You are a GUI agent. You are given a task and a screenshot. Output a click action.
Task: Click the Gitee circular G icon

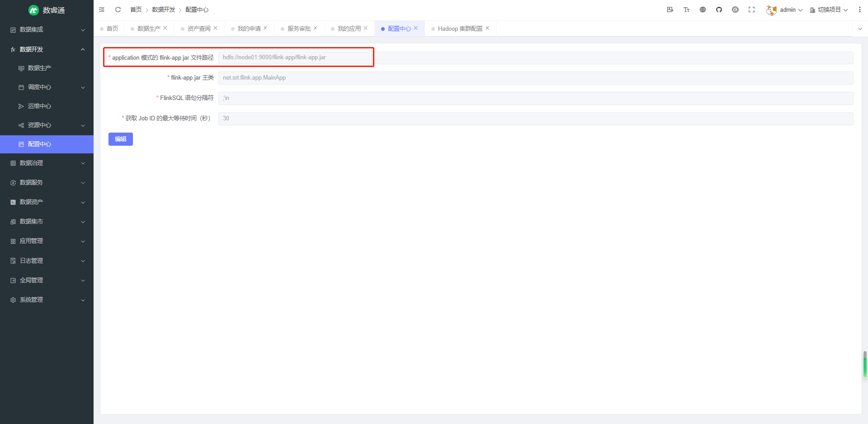click(x=735, y=10)
